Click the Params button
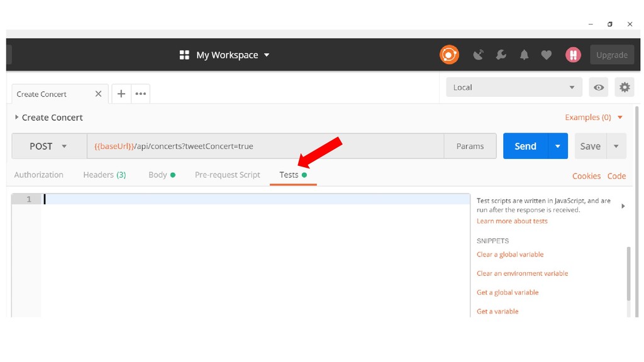 click(x=470, y=146)
